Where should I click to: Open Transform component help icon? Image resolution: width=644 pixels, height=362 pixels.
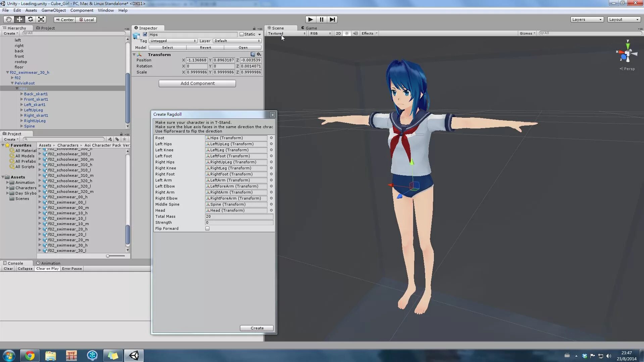coord(253,54)
